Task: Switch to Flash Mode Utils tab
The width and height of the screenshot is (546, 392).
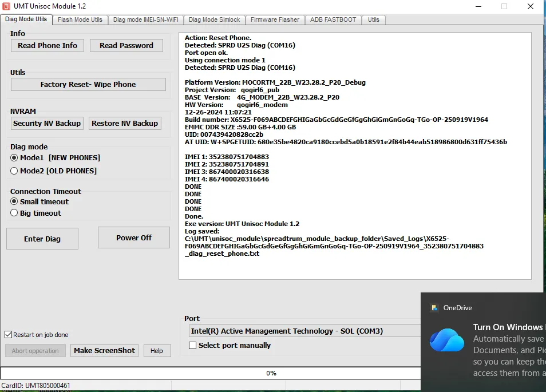Action: (80, 19)
